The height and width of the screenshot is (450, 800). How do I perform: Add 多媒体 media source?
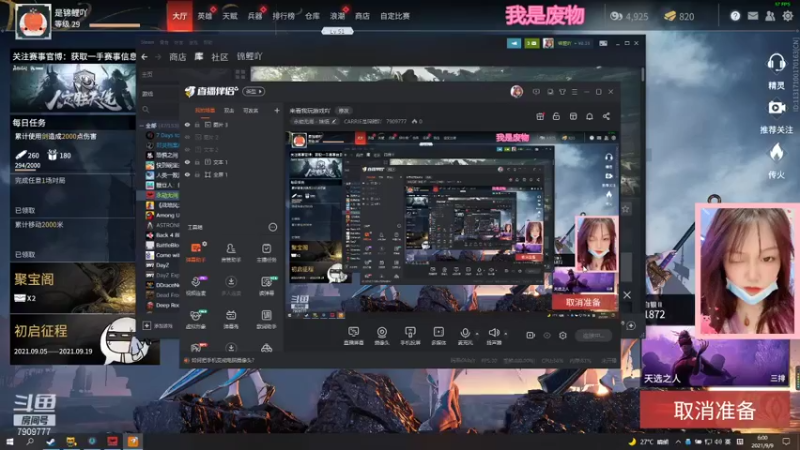438,335
